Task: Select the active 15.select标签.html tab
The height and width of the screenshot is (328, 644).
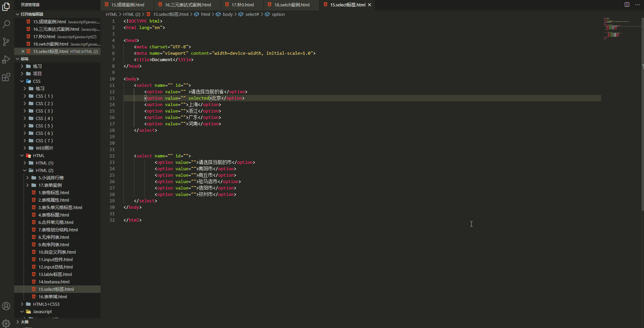Action: click(x=347, y=5)
